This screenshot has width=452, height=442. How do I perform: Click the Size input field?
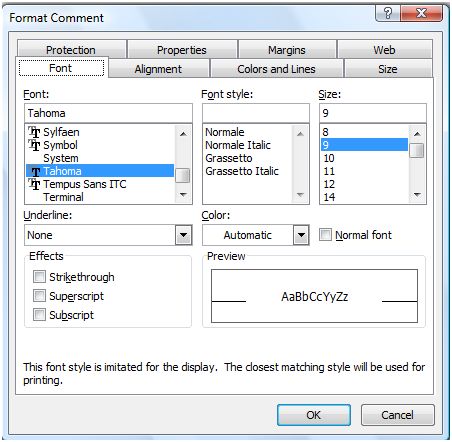pyautogui.click(x=373, y=113)
